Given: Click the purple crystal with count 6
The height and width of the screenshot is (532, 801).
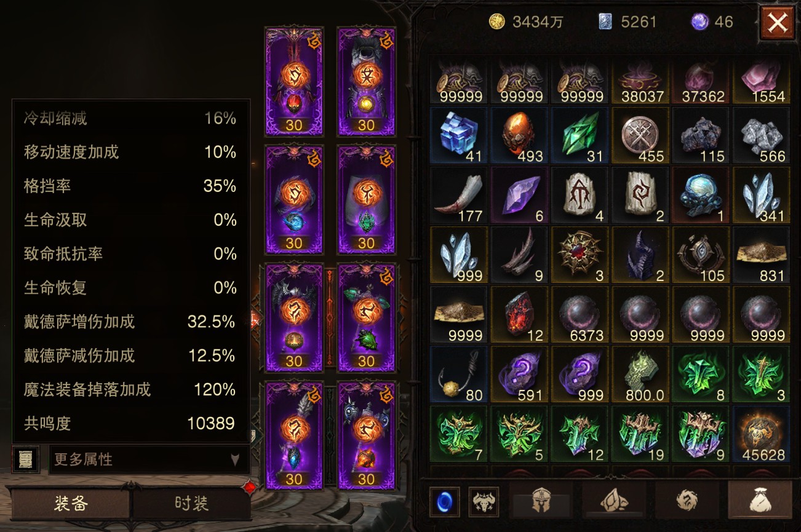Looking at the screenshot, I should [519, 196].
